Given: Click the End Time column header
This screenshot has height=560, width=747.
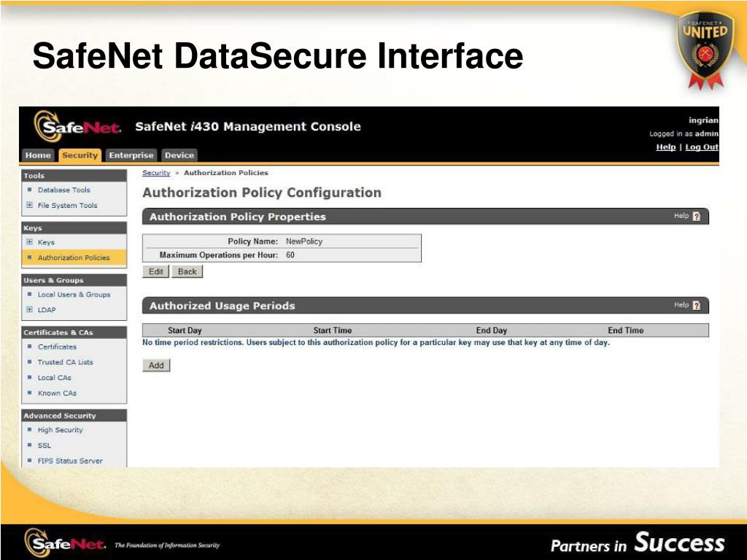Looking at the screenshot, I should coord(625,330).
